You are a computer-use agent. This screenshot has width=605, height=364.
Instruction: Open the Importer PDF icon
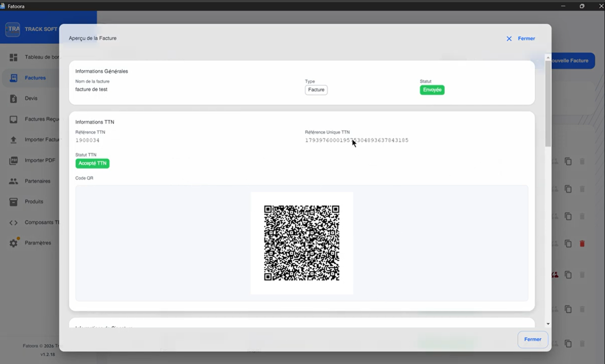13,161
